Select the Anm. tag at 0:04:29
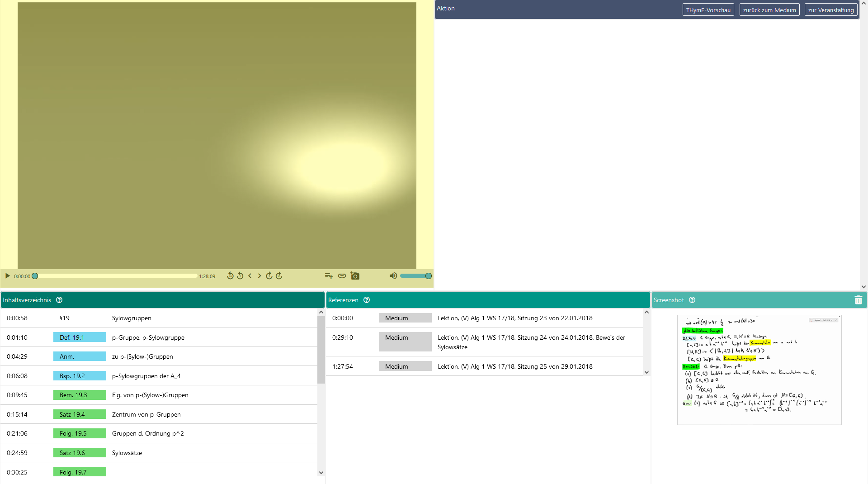The height and width of the screenshot is (484, 868). pos(80,356)
